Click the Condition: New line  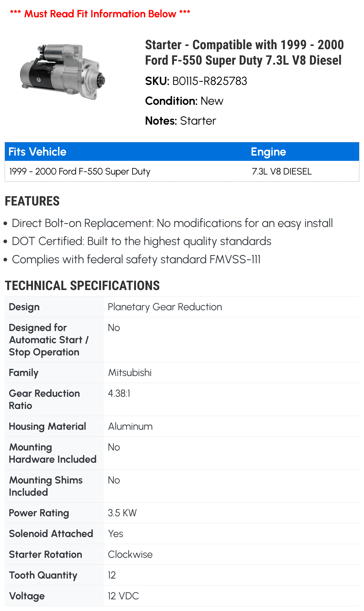click(x=184, y=101)
